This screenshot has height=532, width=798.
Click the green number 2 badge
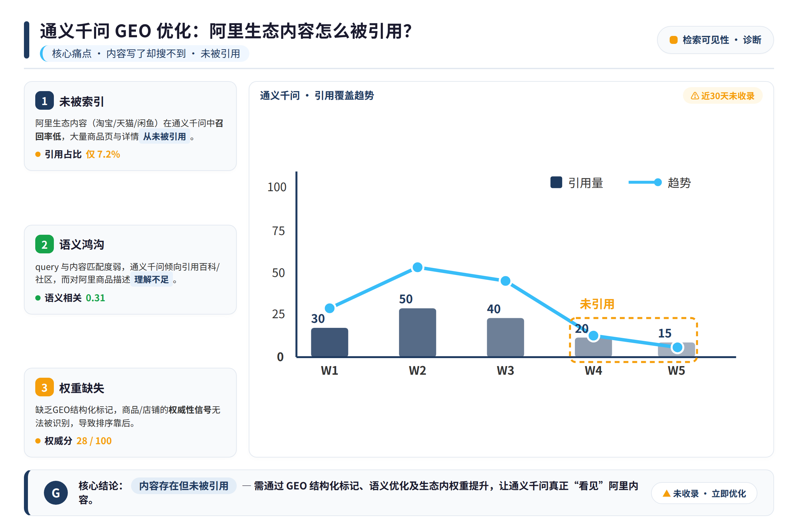[x=45, y=244]
